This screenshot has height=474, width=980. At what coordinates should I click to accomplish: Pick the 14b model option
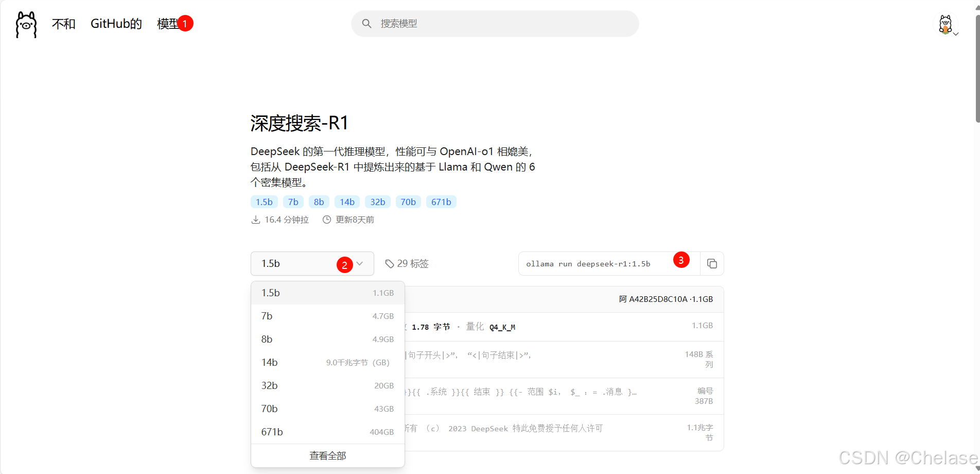328,362
